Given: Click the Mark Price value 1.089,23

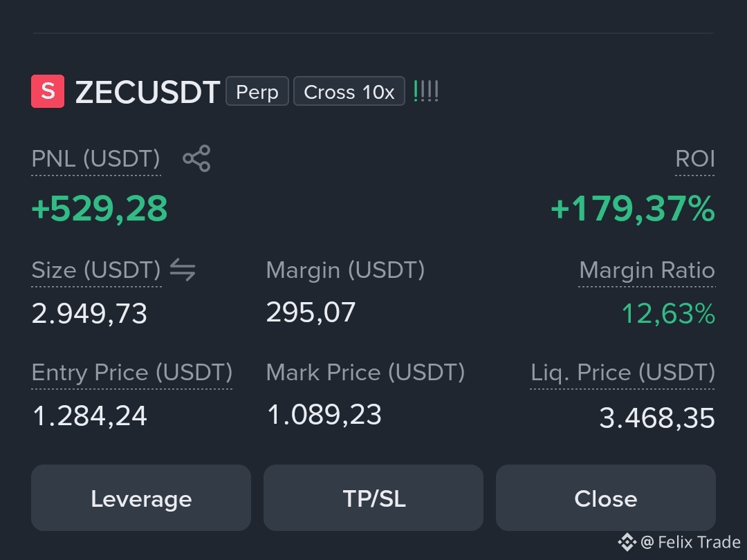Looking at the screenshot, I should (324, 415).
